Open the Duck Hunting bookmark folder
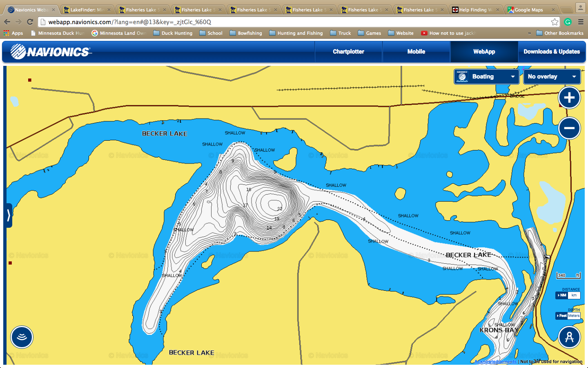The height and width of the screenshot is (368, 588). [173, 33]
